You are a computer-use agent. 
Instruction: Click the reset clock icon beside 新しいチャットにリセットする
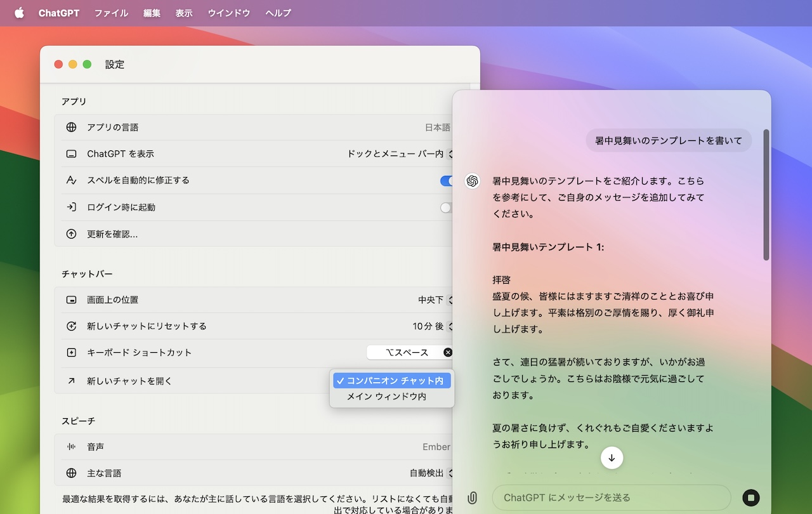click(x=71, y=326)
